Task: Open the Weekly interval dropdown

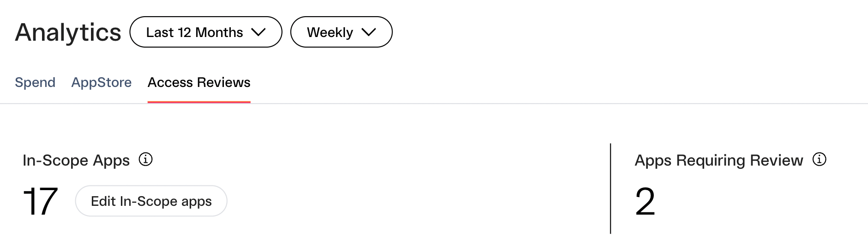Action: click(341, 32)
